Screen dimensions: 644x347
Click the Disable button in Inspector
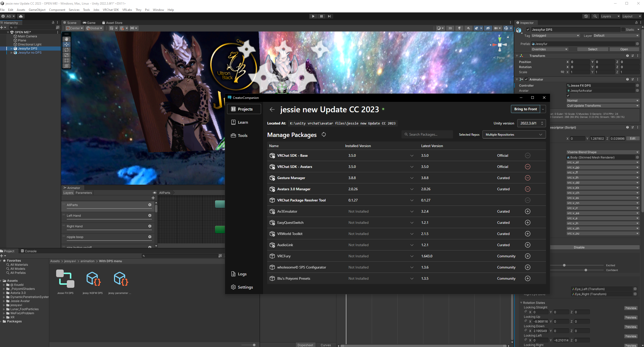coord(579,247)
